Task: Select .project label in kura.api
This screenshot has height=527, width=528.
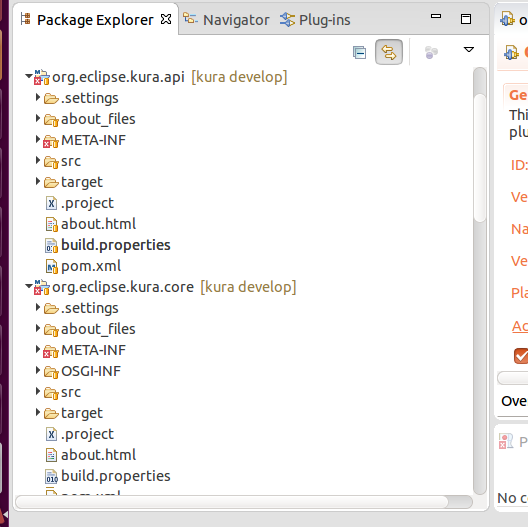Action: 87,203
